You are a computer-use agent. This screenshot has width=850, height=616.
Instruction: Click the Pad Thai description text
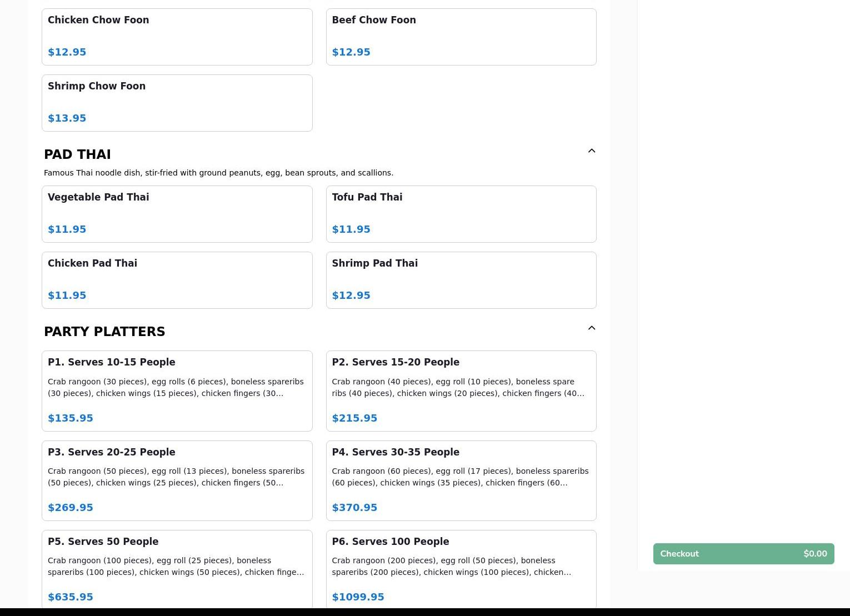[218, 173]
